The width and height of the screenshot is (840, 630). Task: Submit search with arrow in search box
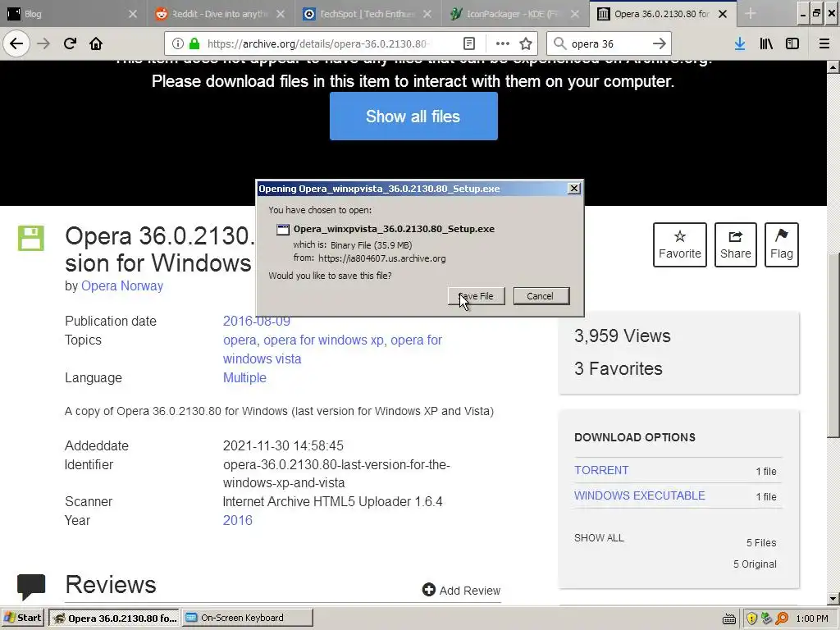click(660, 43)
